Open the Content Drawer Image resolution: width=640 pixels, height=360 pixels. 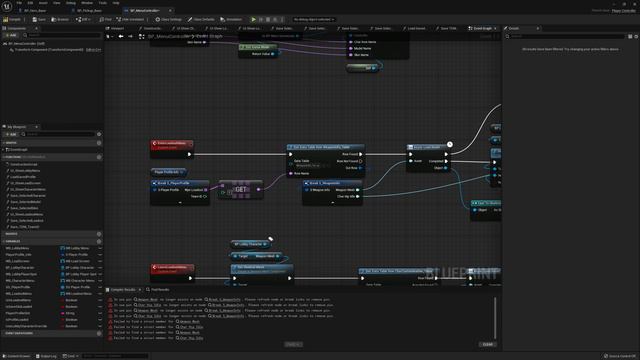pos(17,356)
